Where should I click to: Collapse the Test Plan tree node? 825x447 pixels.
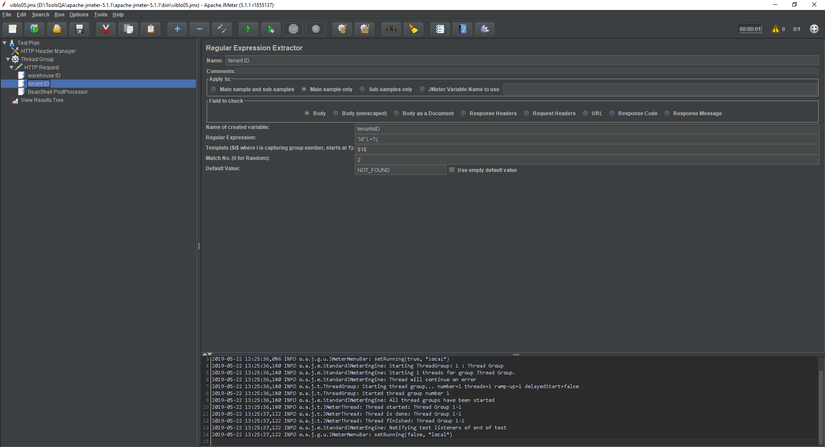[4, 43]
